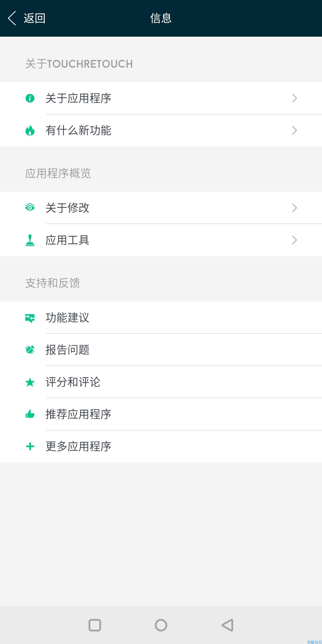This screenshot has width=322, height=644.
Task: Open 更多应用程序 text link
Action: pyautogui.click(x=78, y=446)
